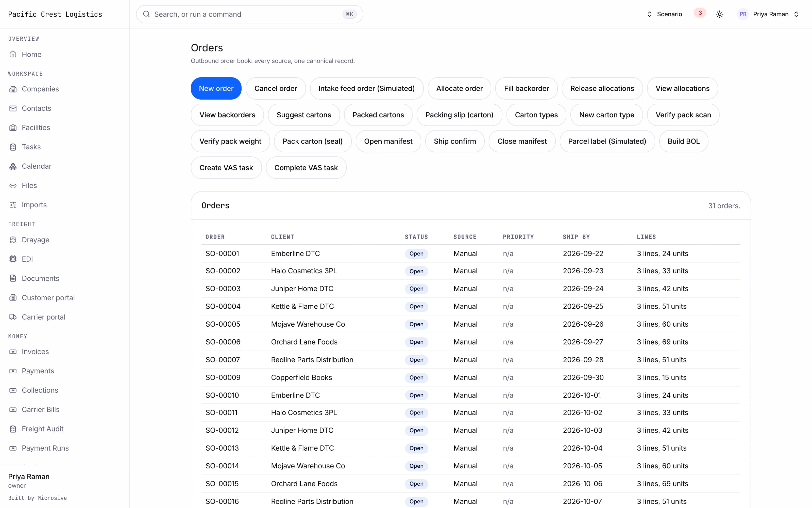
Task: Click the Open manifest button
Action: click(x=388, y=141)
